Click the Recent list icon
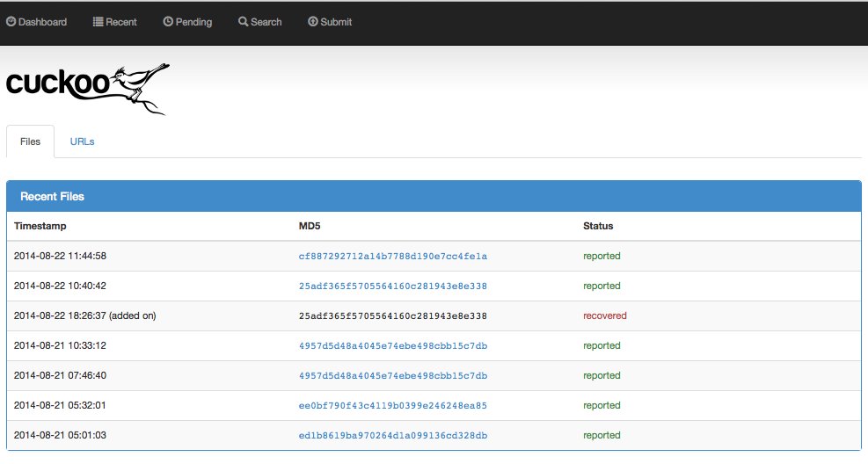 point(98,22)
